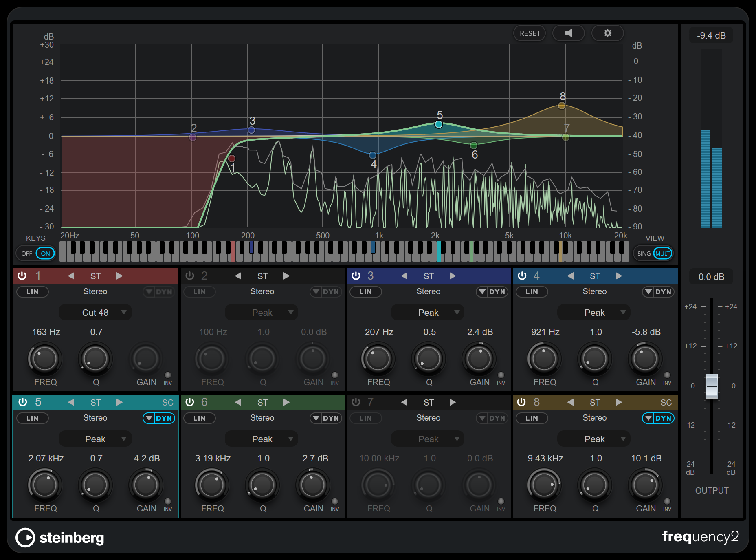Click LIN button on band 8
Image resolution: width=756 pixels, height=560 pixels.
[532, 418]
